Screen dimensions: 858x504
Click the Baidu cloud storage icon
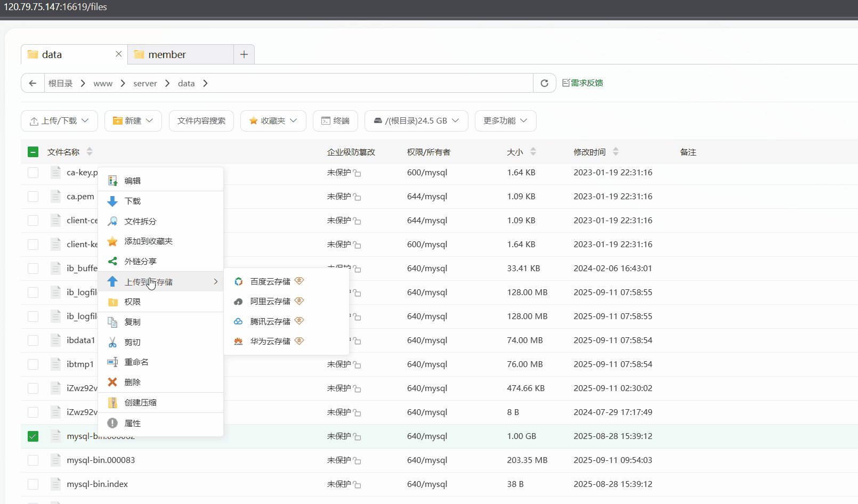pyautogui.click(x=239, y=281)
